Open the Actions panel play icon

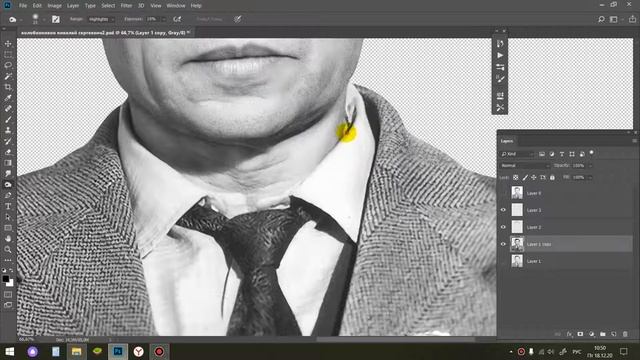pyautogui.click(x=500, y=56)
